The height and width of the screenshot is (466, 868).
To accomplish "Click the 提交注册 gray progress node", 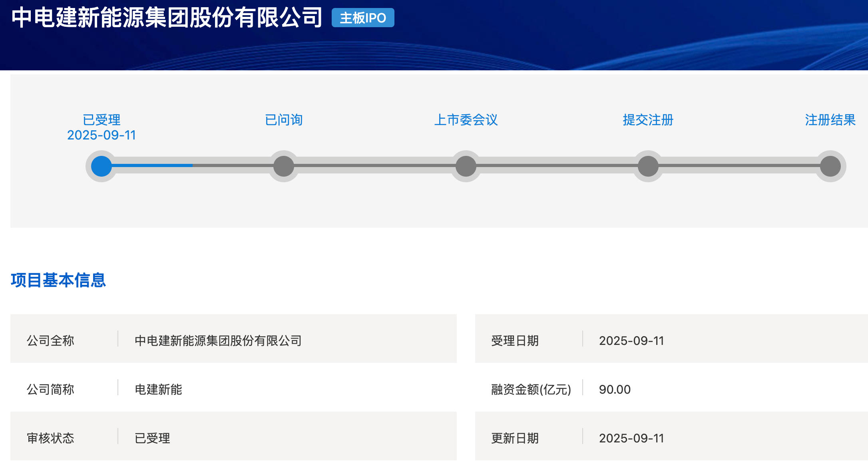I will tap(648, 166).
